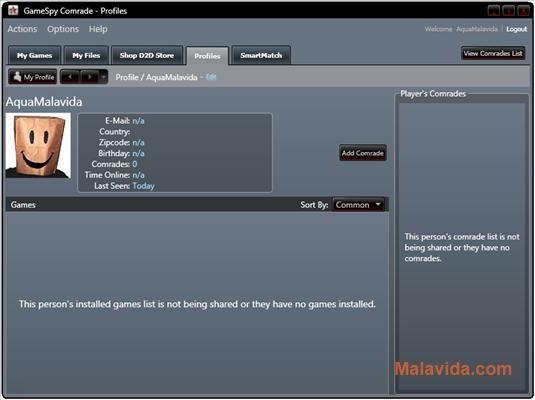Click the Add Comrade button

pyautogui.click(x=363, y=153)
